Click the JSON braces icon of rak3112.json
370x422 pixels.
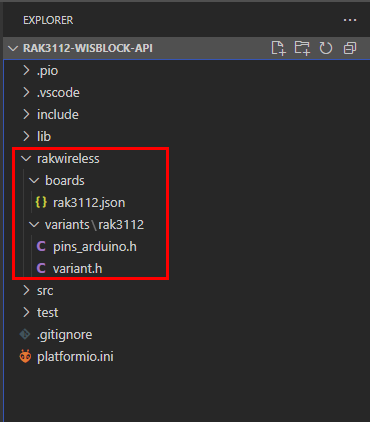41,202
